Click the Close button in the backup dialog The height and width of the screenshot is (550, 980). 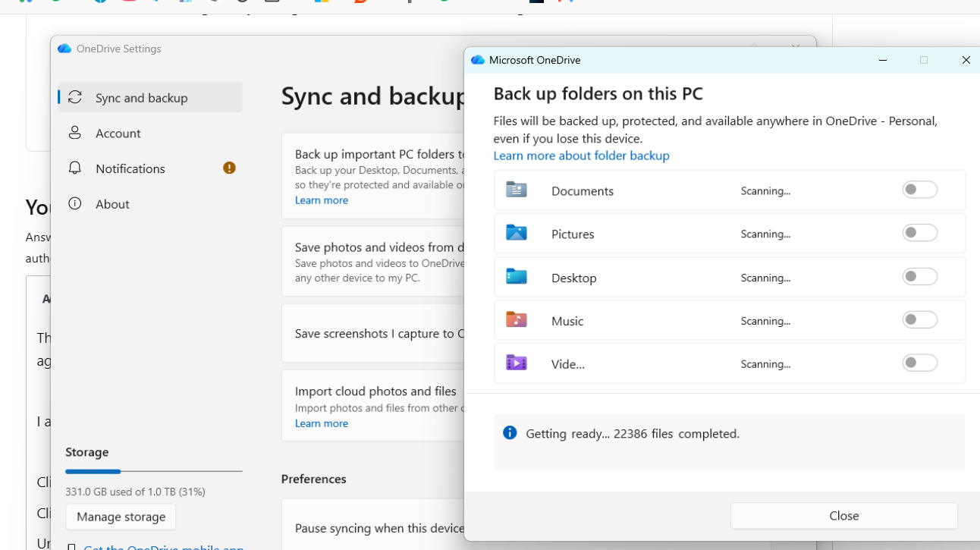click(844, 516)
